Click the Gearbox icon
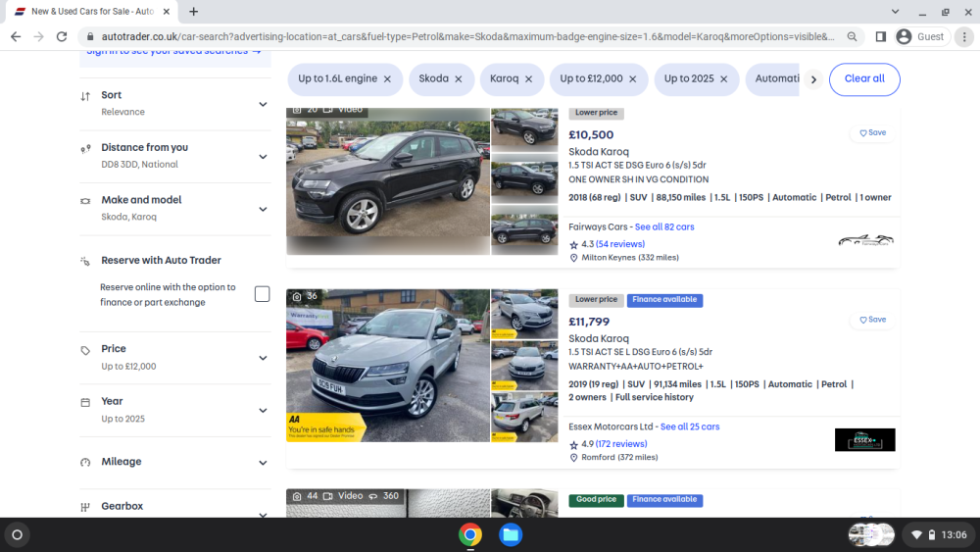The width and height of the screenshot is (980, 552). tap(85, 507)
